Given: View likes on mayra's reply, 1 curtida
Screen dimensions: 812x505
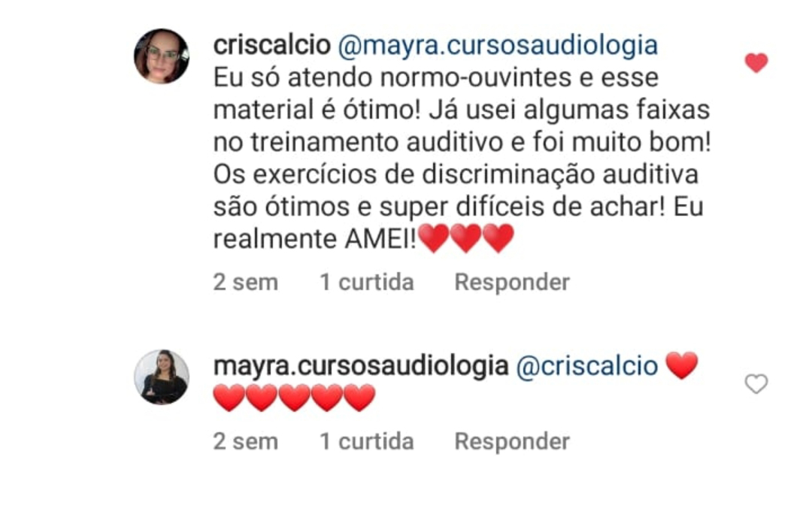Looking at the screenshot, I should click(367, 442).
